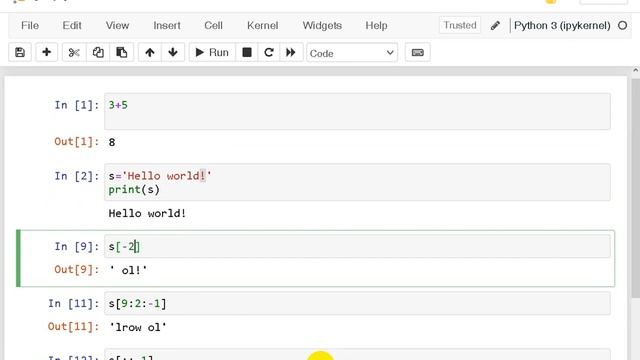Click into the cell containing 3+5
The width and height of the screenshot is (640, 360).
(357, 111)
